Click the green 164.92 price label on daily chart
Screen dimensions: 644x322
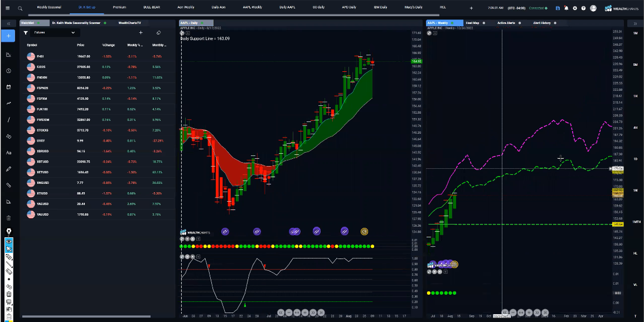click(x=416, y=61)
